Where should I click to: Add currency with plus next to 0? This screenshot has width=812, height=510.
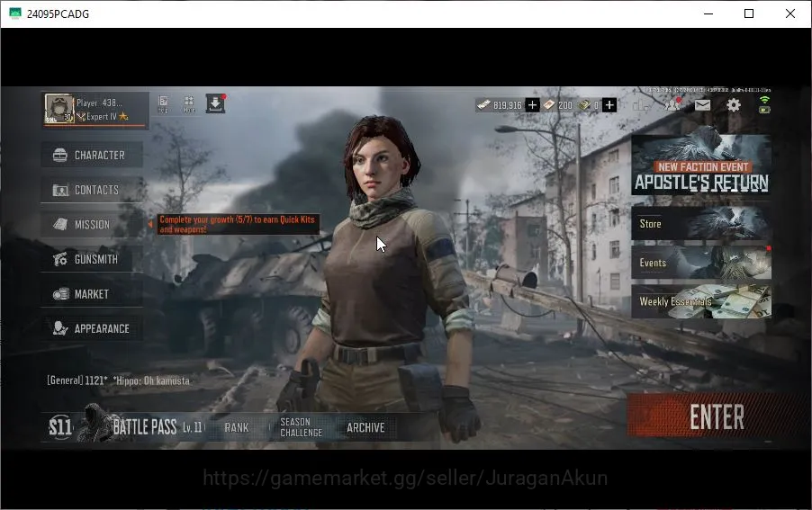pyautogui.click(x=609, y=105)
